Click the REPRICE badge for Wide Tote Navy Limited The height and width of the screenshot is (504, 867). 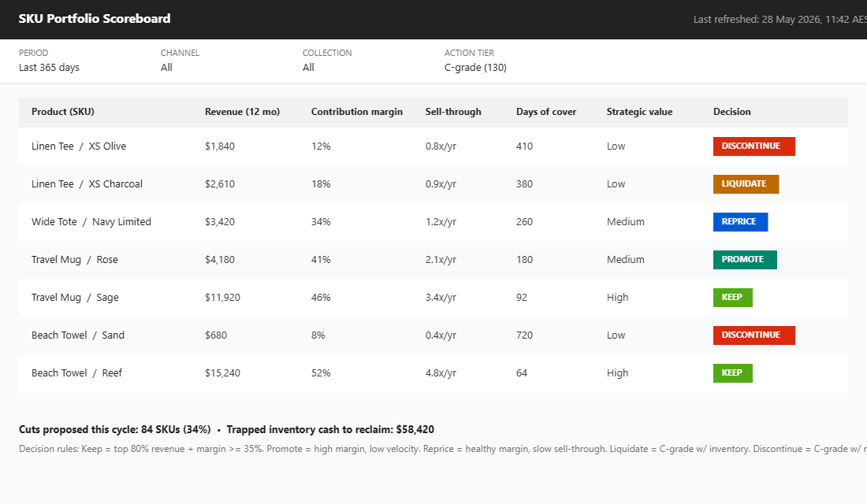740,221
